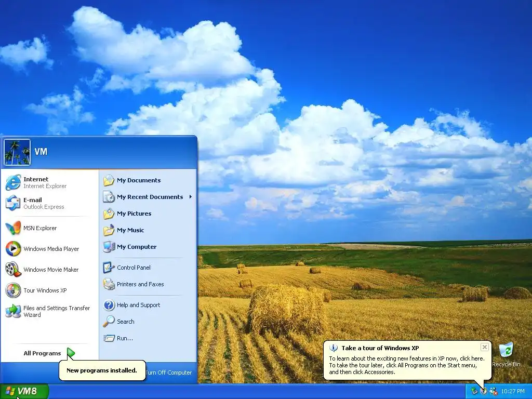Open the MSN Explorer butterfly icon
The height and width of the screenshot is (399, 532).
point(13,228)
